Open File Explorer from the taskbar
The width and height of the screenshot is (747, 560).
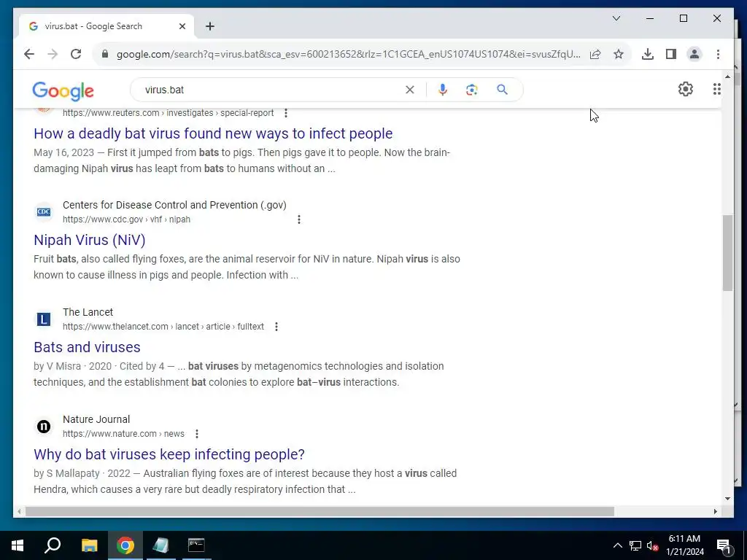[x=89, y=545]
